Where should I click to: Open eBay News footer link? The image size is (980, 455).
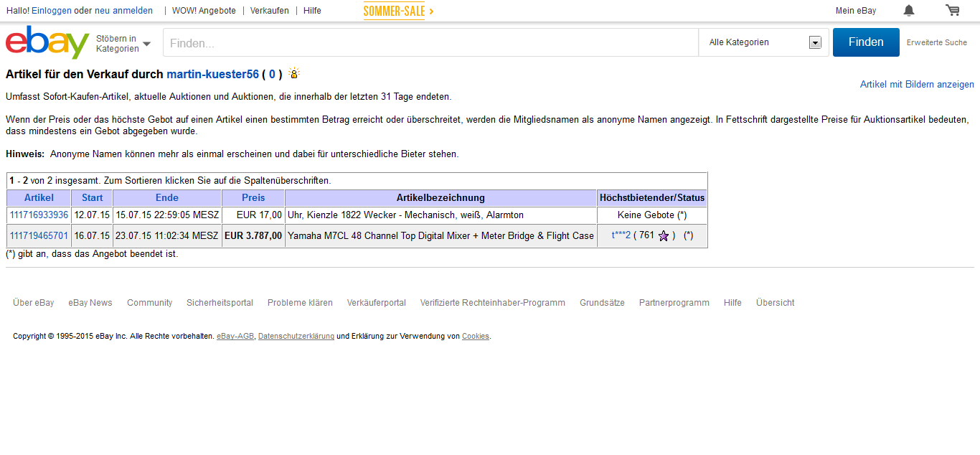90,303
